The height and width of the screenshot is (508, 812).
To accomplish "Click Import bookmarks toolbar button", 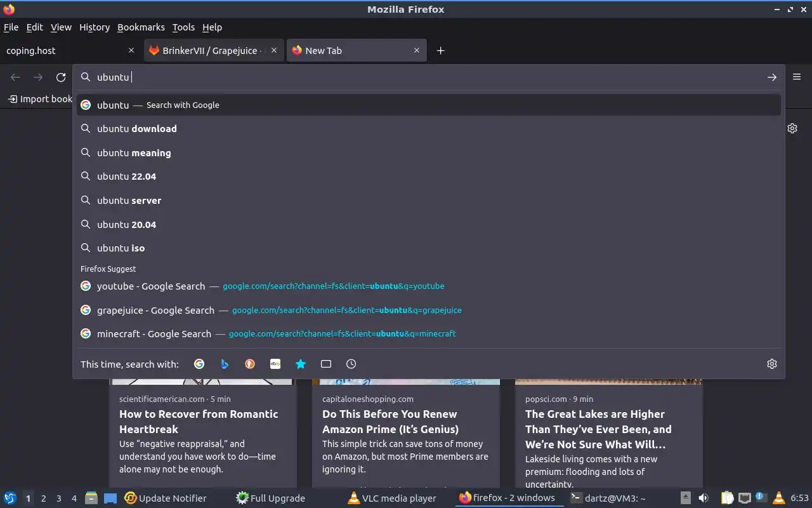I will point(39,98).
